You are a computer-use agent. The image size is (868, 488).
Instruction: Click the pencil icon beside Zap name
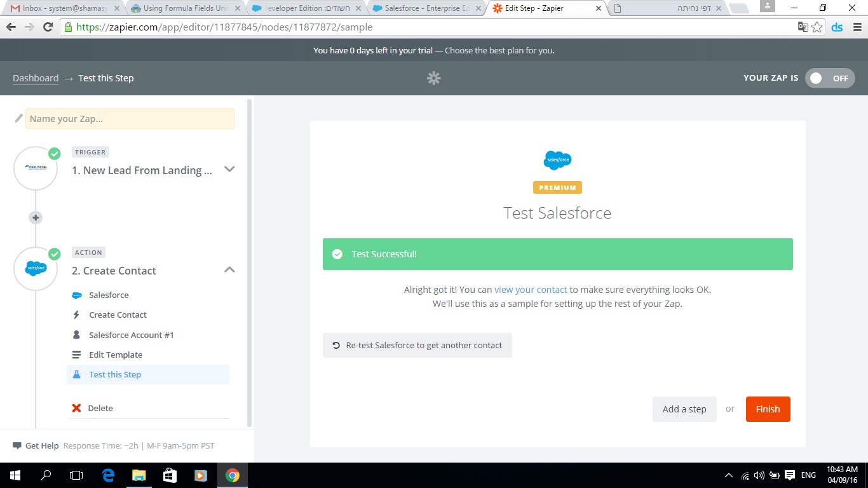[18, 118]
